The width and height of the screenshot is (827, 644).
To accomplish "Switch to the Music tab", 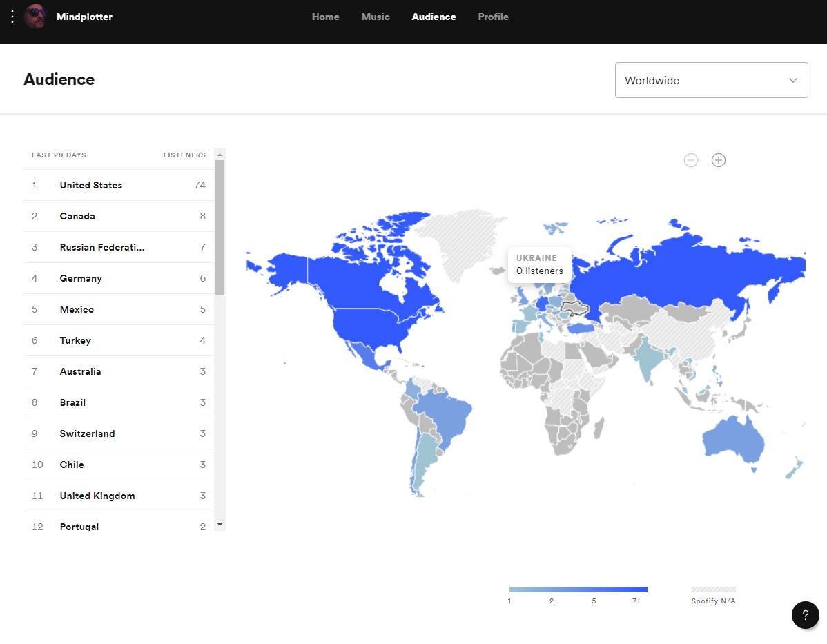I will 376,17.
